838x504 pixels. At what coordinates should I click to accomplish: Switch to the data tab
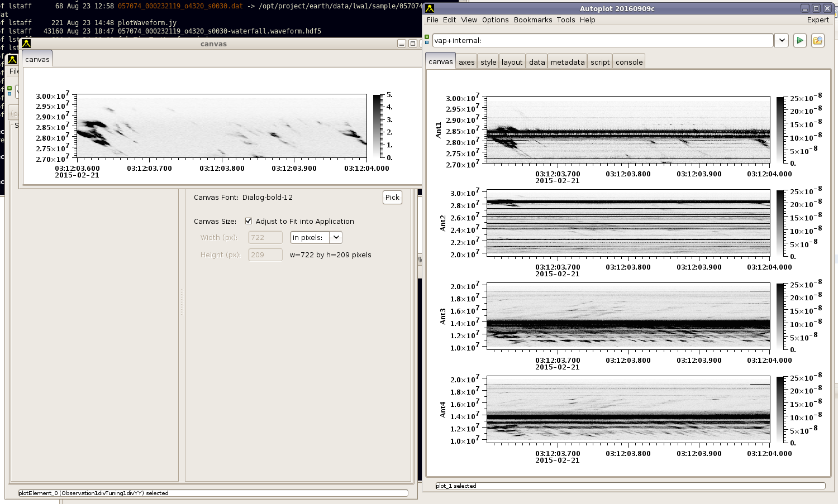(537, 62)
